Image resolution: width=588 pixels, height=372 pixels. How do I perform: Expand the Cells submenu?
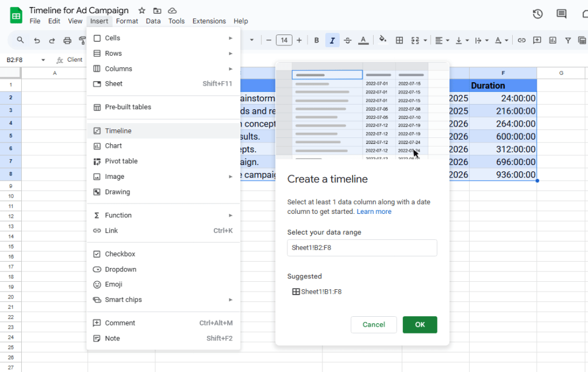tap(163, 38)
